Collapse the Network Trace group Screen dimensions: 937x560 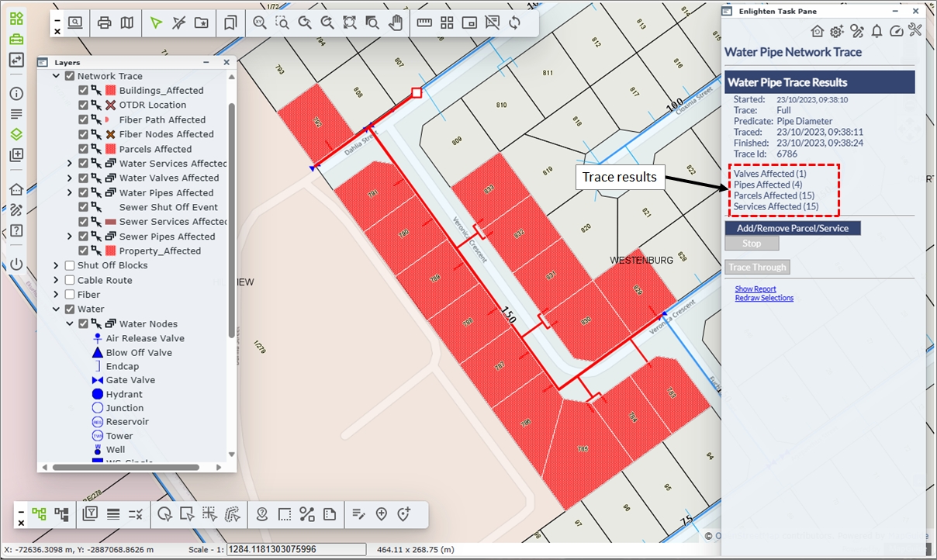57,76
